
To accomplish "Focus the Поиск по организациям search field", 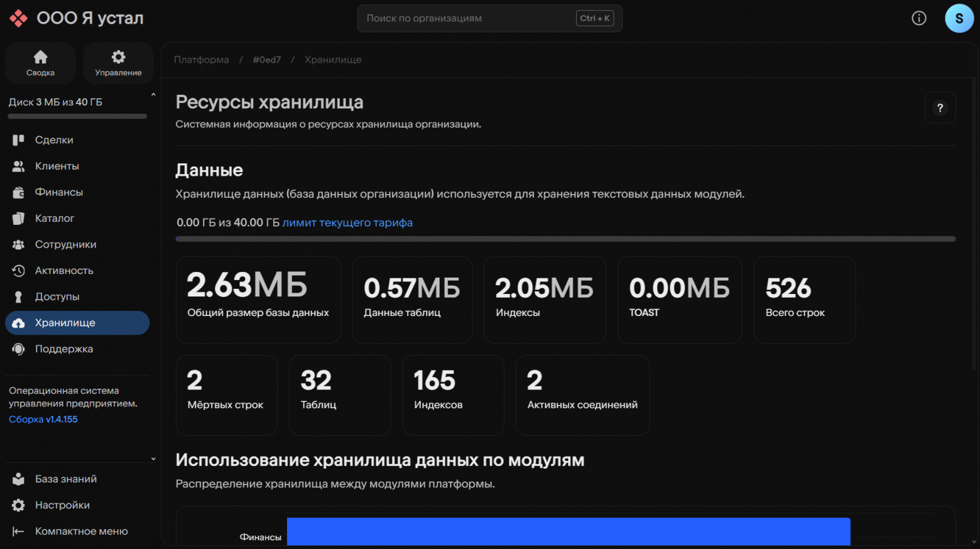I will click(x=490, y=18).
